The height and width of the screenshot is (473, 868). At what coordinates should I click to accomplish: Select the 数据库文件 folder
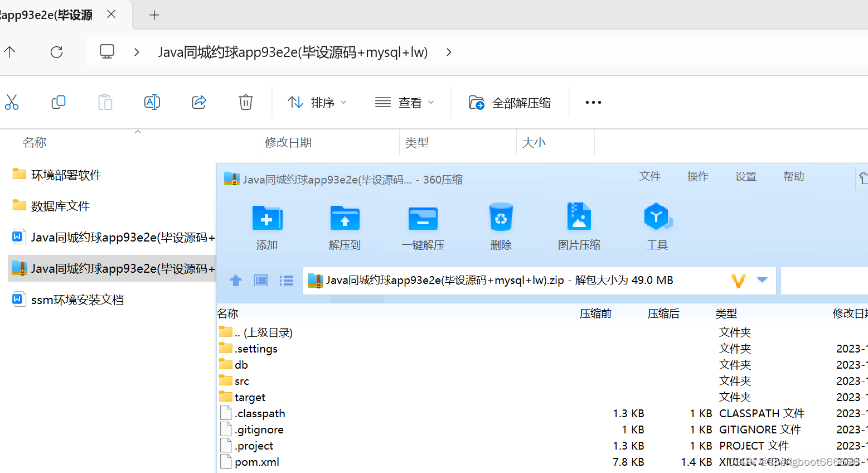[x=51, y=206]
